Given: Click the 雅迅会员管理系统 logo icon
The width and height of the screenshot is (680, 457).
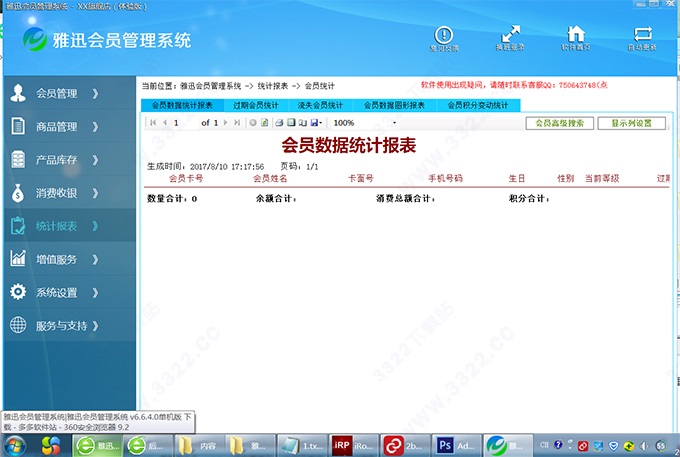Looking at the screenshot, I should pyautogui.click(x=36, y=41).
